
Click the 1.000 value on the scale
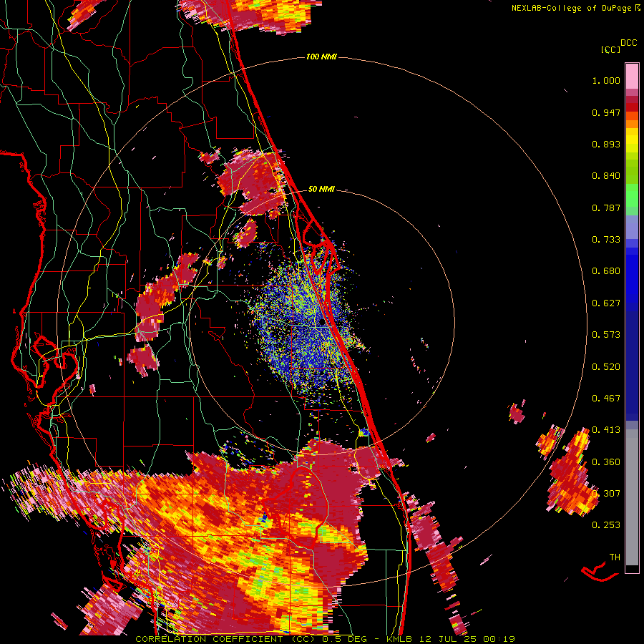click(606, 80)
